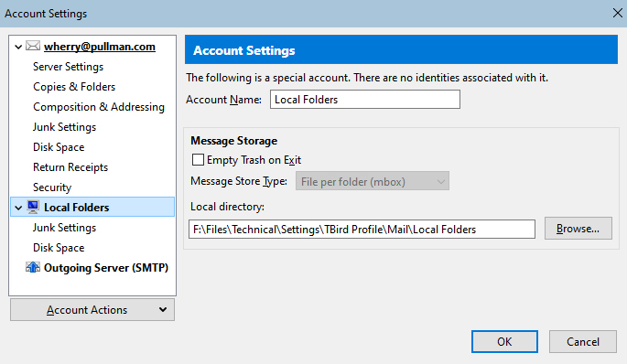Open Return Receipts settings

coord(70,167)
